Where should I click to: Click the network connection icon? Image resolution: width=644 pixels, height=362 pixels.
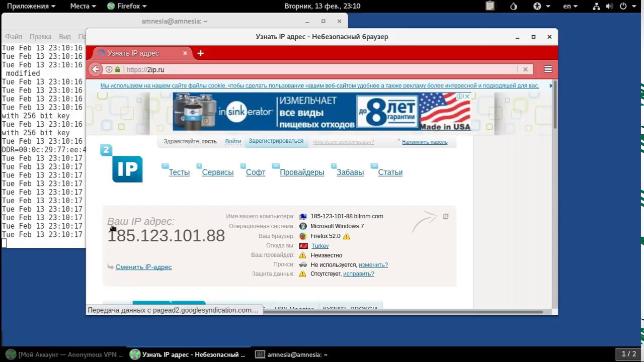[x=596, y=6]
